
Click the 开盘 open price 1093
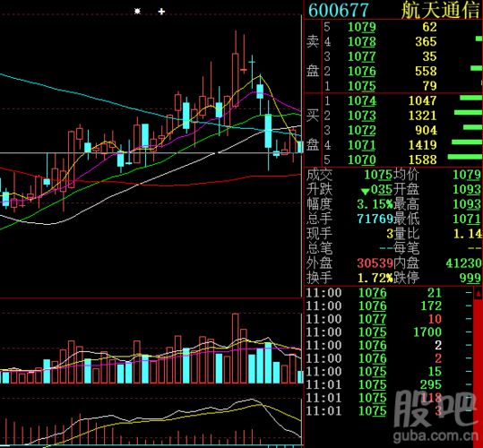[467, 190]
